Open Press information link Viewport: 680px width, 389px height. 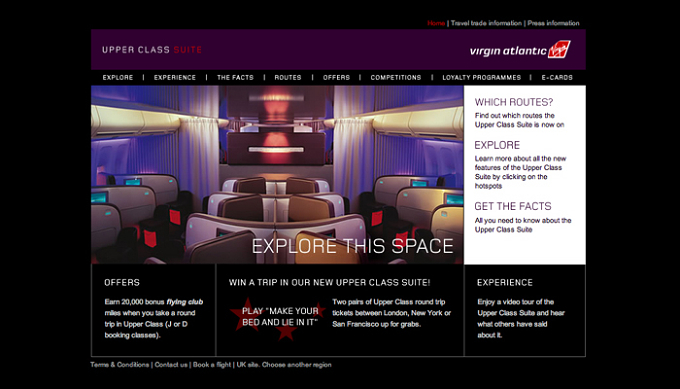coord(553,23)
